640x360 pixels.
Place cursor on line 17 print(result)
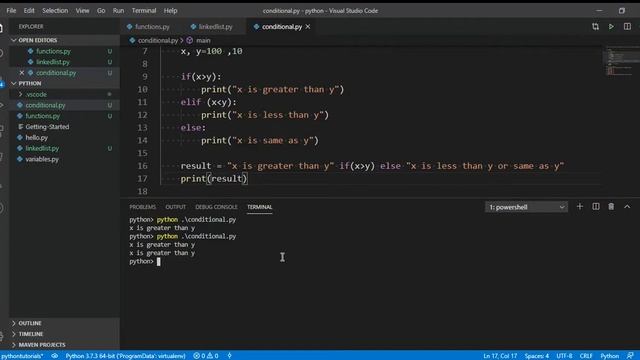[214, 178]
